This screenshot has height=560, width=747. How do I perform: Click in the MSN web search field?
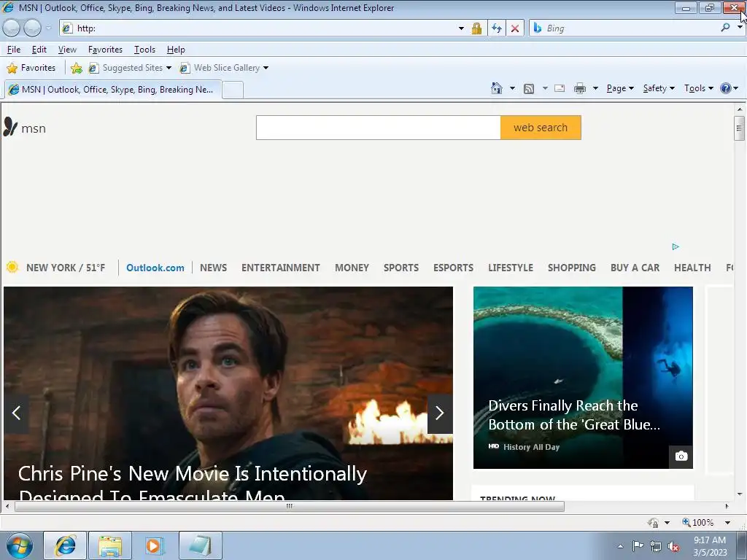click(x=379, y=128)
